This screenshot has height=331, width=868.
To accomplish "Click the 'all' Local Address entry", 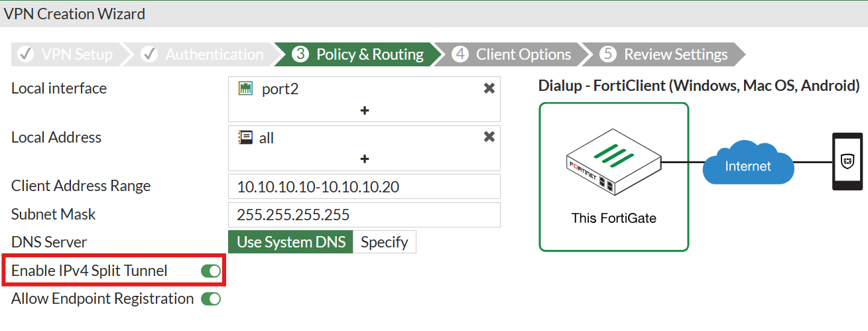I will pyautogui.click(x=267, y=138).
